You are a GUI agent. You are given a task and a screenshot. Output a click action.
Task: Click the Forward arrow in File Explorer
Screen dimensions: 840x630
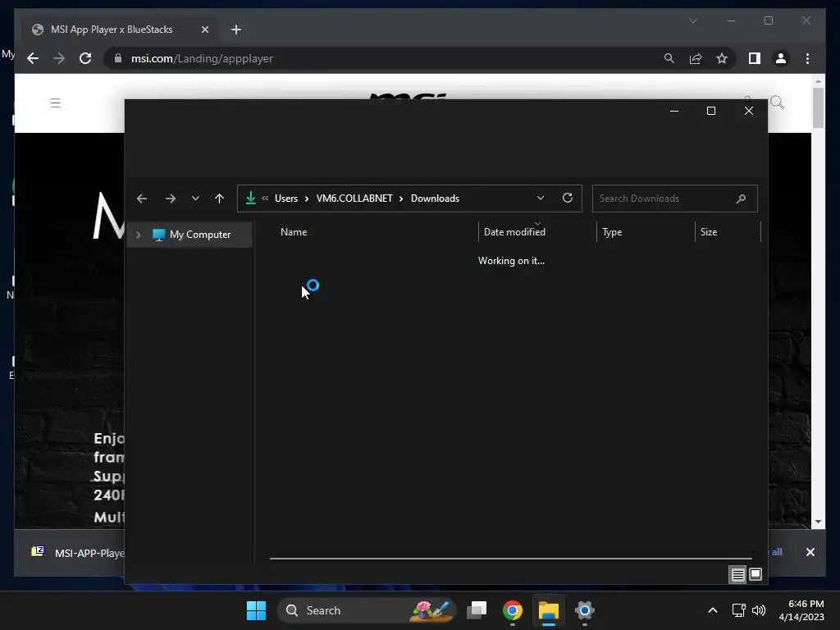(171, 199)
